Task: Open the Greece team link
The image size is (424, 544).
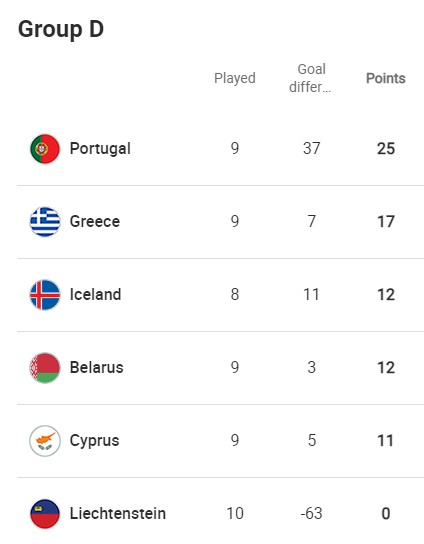Action: [95, 221]
